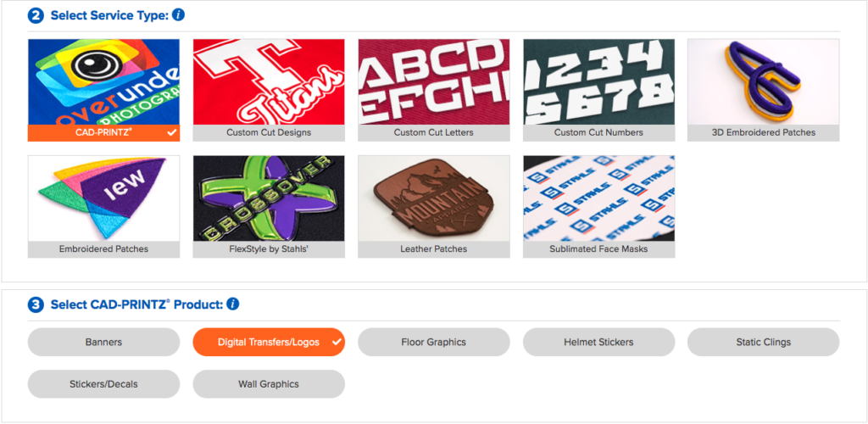Pick the Custom Cut Letters tile
The width and height of the screenshot is (868, 424).
(433, 90)
